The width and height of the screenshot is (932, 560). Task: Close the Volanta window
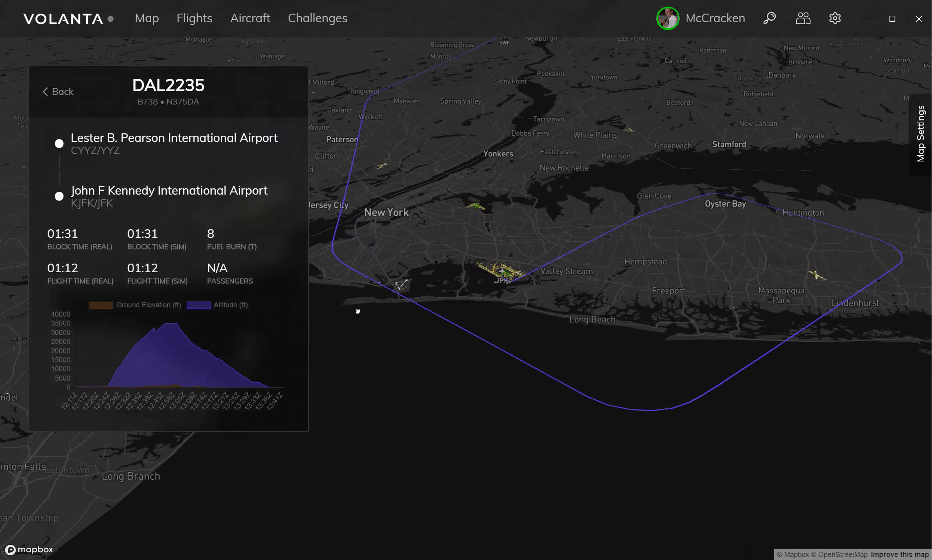point(919,19)
